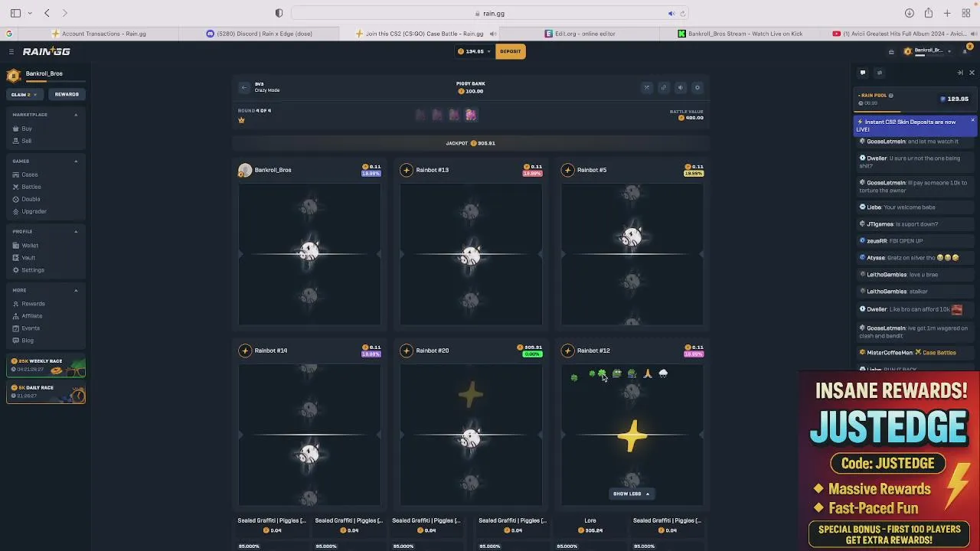Open the CLAIM 2 dropdown
980x551 pixels.
[24, 94]
